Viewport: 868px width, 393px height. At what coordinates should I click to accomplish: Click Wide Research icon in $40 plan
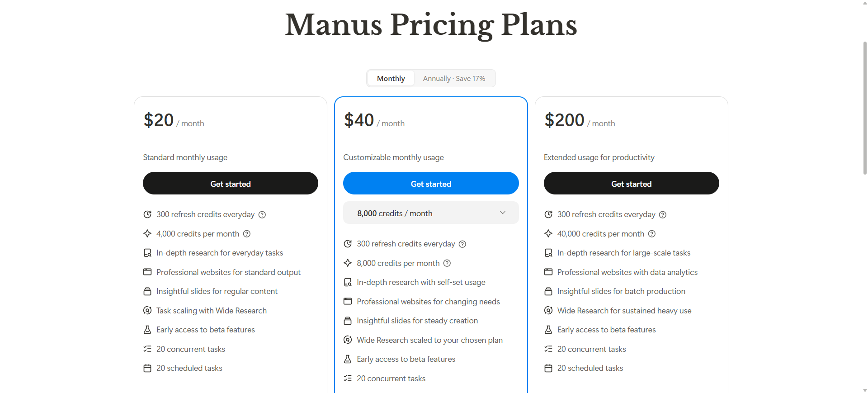pyautogui.click(x=348, y=340)
